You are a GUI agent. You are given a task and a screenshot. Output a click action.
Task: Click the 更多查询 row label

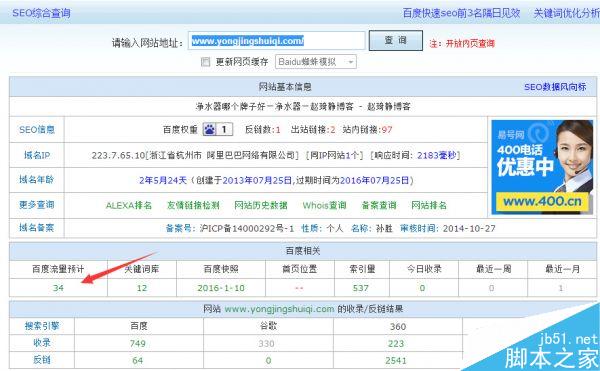[37, 205]
